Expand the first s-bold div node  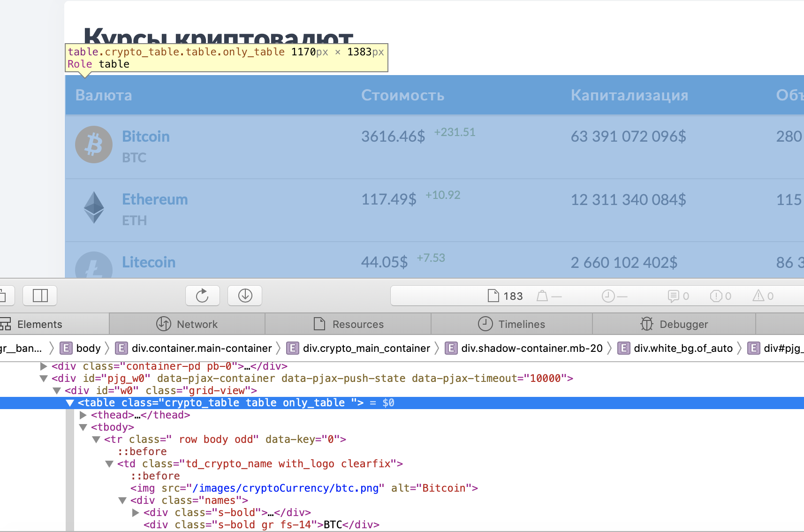136,512
